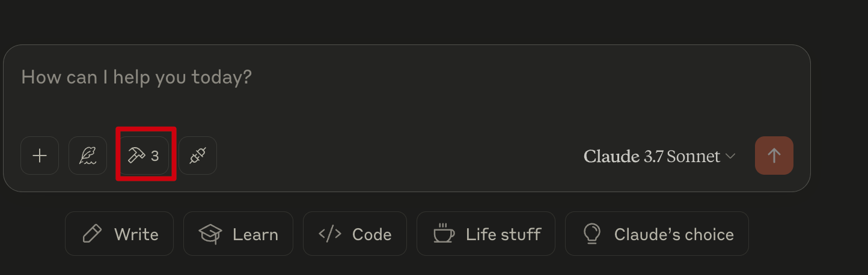Select the Claude's choice suggestion
This screenshot has height=275, width=868.
[x=657, y=234]
